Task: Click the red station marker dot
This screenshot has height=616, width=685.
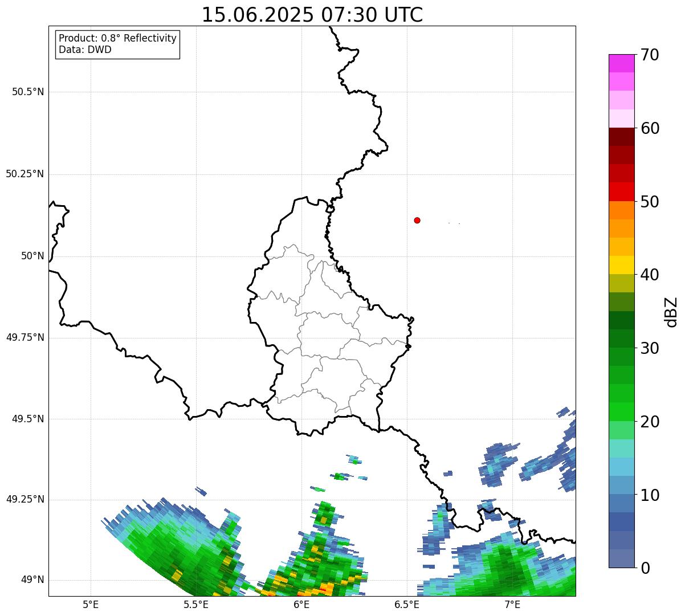Action: (417, 220)
